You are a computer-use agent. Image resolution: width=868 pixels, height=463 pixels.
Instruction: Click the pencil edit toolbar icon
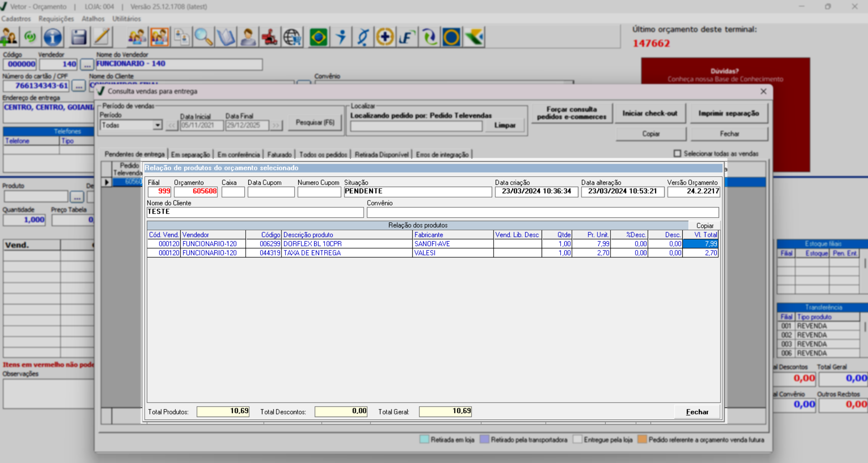point(102,37)
